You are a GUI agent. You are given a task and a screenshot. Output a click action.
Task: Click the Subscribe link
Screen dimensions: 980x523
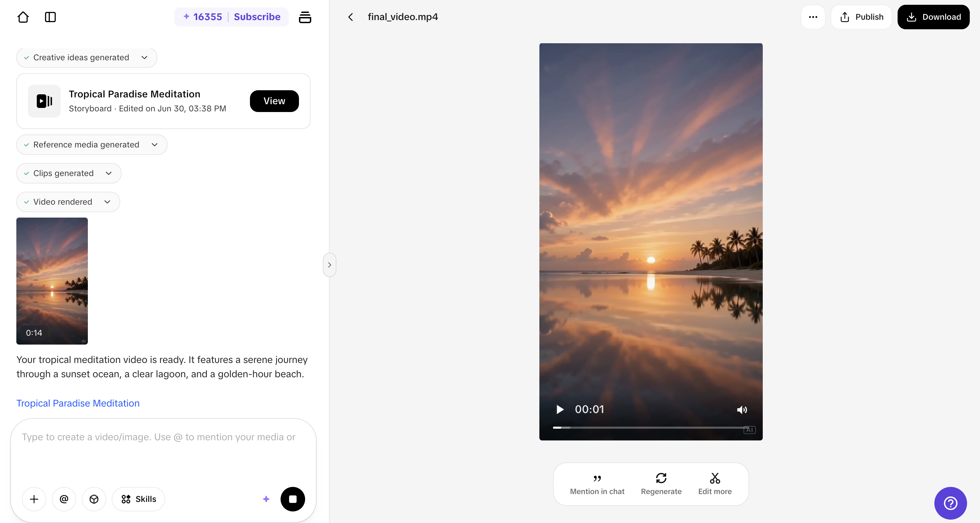point(257,17)
